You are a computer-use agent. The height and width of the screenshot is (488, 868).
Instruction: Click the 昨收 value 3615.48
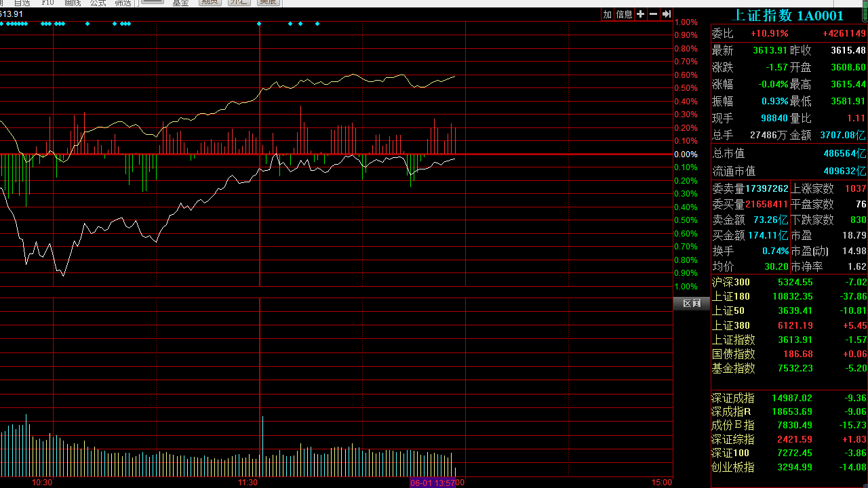[848, 50]
